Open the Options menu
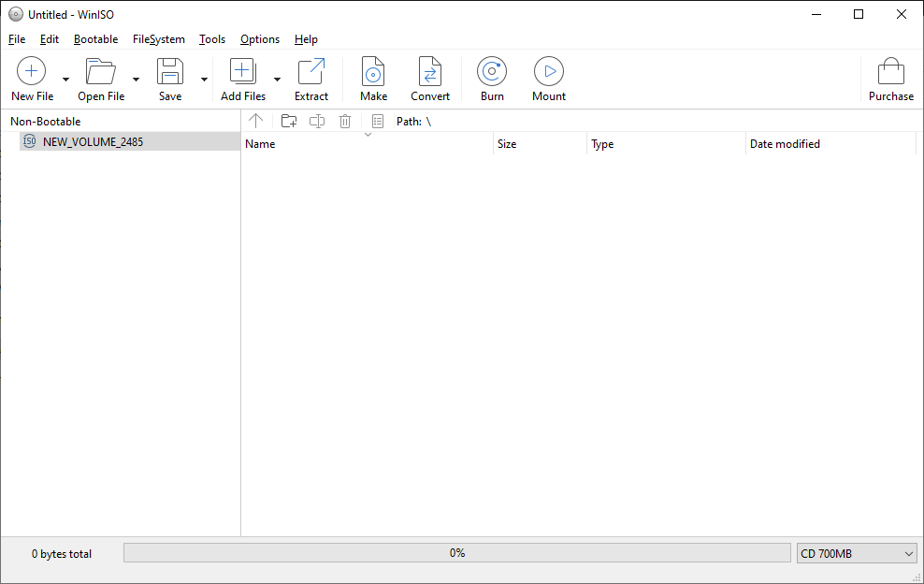The height and width of the screenshot is (584, 924). 260,39
